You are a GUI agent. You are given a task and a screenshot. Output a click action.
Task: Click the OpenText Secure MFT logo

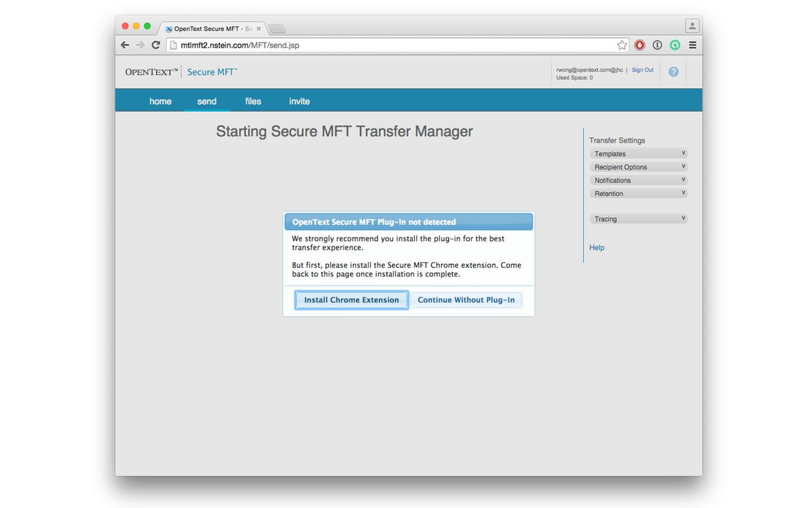181,72
